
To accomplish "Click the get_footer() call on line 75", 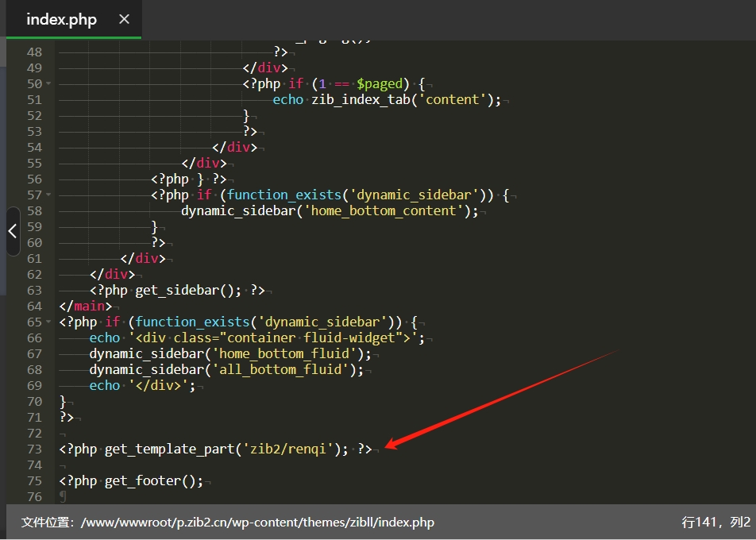I will [153, 480].
